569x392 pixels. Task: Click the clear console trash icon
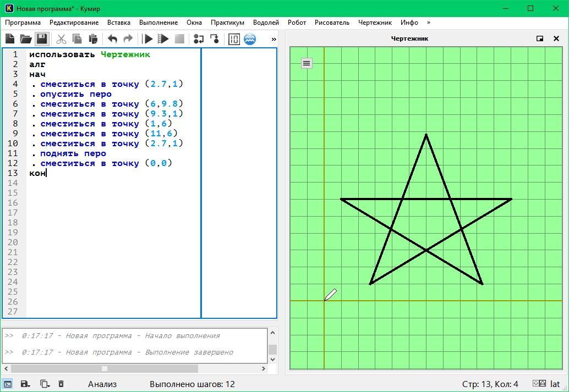(x=61, y=384)
